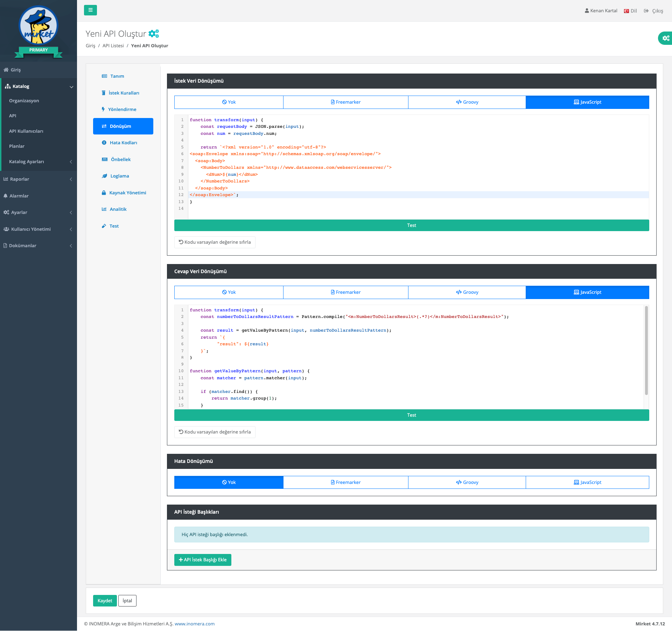Choose Yok for Hata Dönüşümü
672x631 pixels.
229,482
